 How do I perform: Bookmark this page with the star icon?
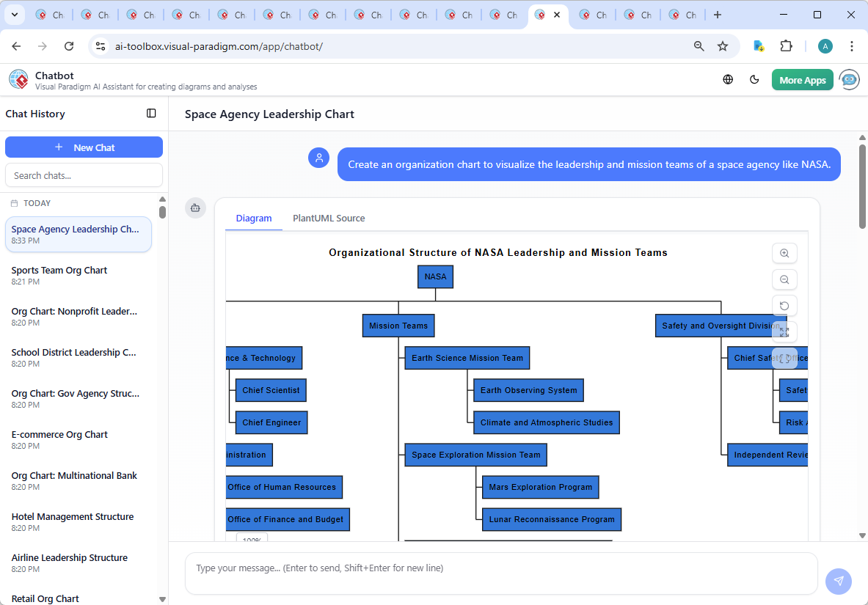coord(723,45)
